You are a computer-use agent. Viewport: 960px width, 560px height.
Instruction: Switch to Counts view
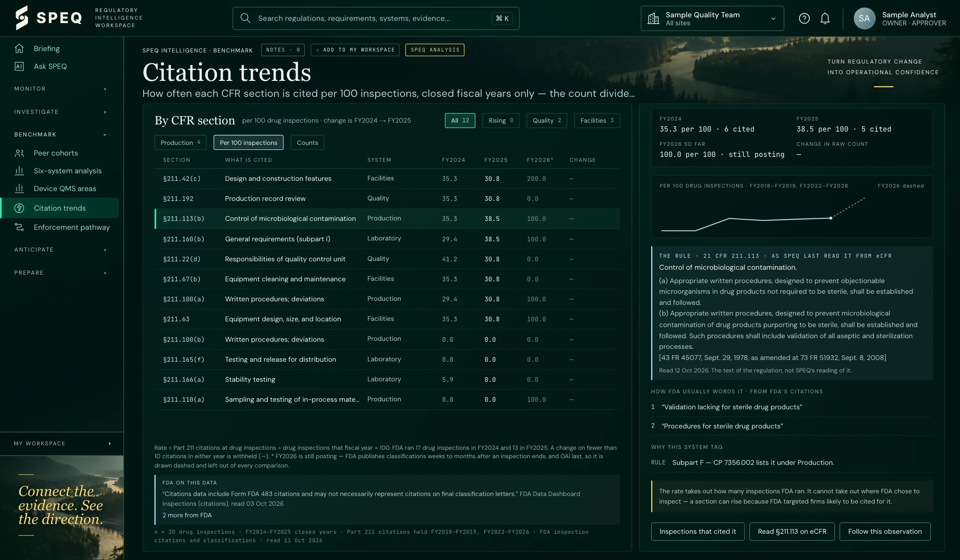(x=308, y=143)
